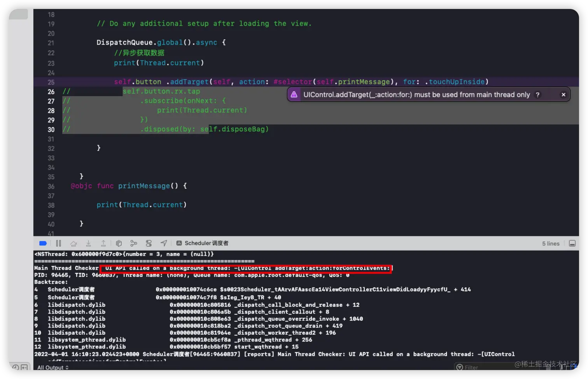This screenshot has width=588, height=379.
Task: Click the '// Do any additional setup' comment
Action: (x=204, y=23)
